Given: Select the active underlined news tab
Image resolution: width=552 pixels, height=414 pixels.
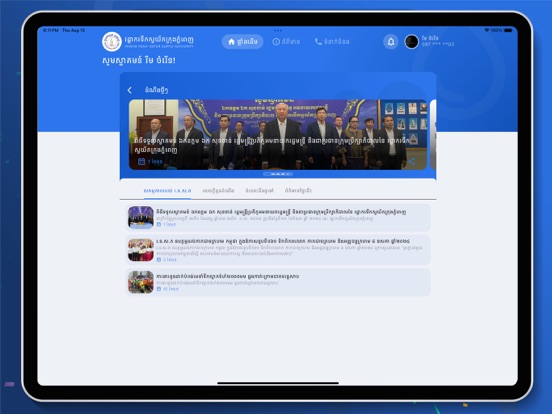Looking at the screenshot, I should [167, 190].
